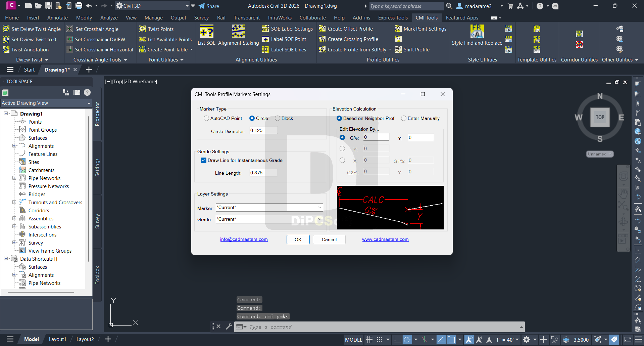644x346 pixels.
Task: Click the Set Crosshair Angle icon
Action: click(70, 29)
